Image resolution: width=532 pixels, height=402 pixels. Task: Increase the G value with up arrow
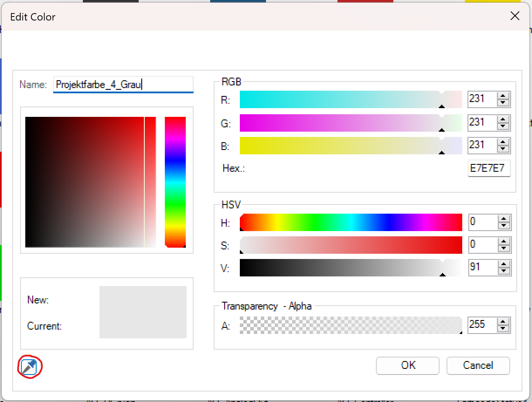[x=503, y=119]
